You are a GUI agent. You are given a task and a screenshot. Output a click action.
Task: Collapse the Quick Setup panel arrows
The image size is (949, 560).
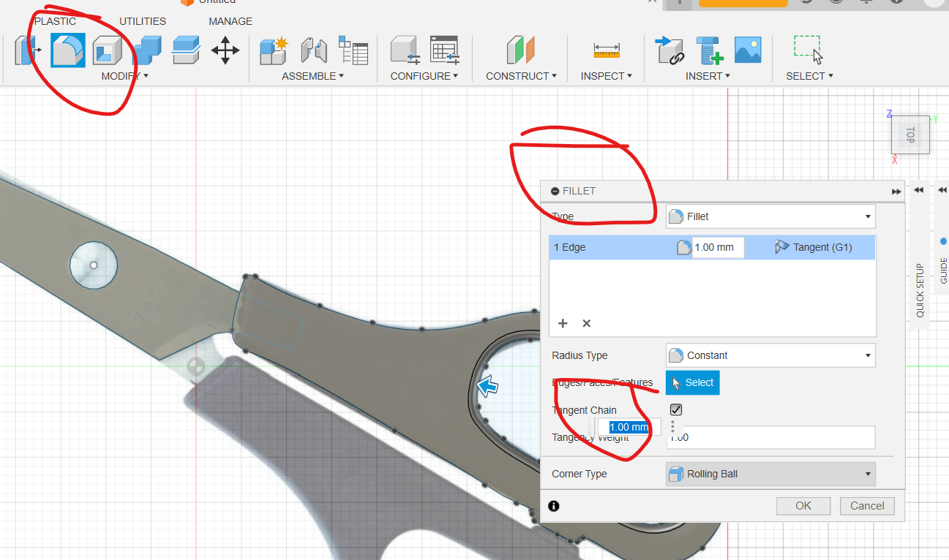pos(919,190)
